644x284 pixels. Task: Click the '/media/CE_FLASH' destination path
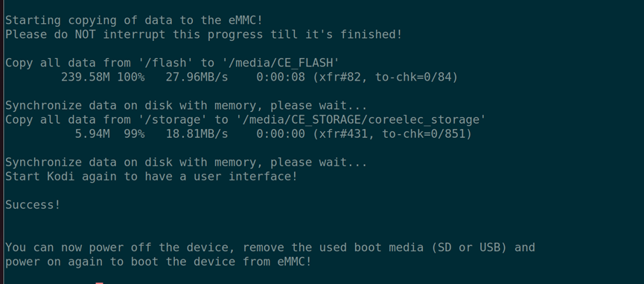pos(281,63)
